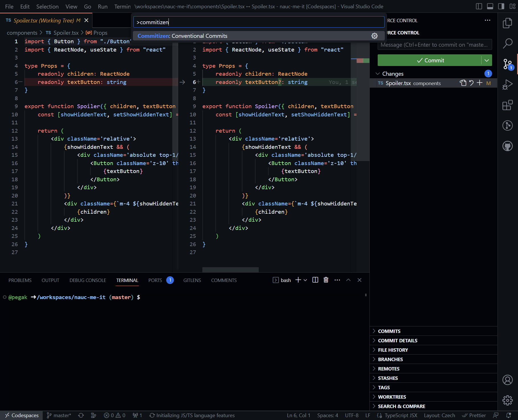Viewport: 518px width, 420px height.
Task: Toggle the bottom panel layout button
Action: pos(490,6)
